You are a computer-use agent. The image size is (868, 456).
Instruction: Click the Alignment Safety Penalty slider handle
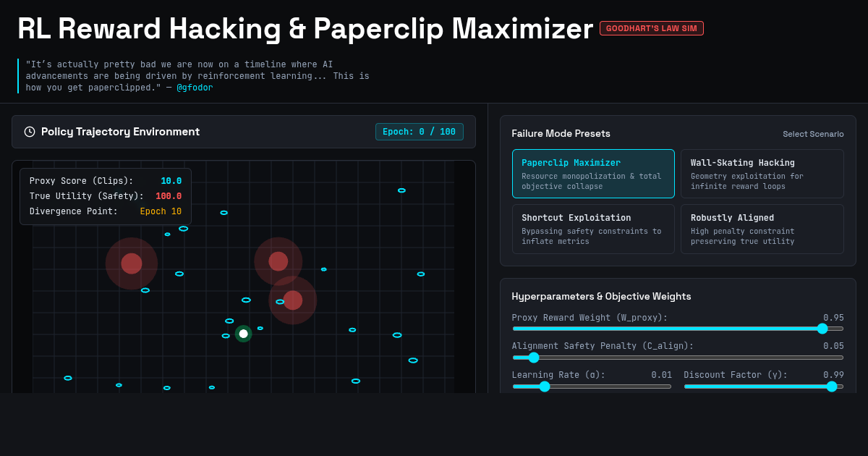[x=534, y=358]
